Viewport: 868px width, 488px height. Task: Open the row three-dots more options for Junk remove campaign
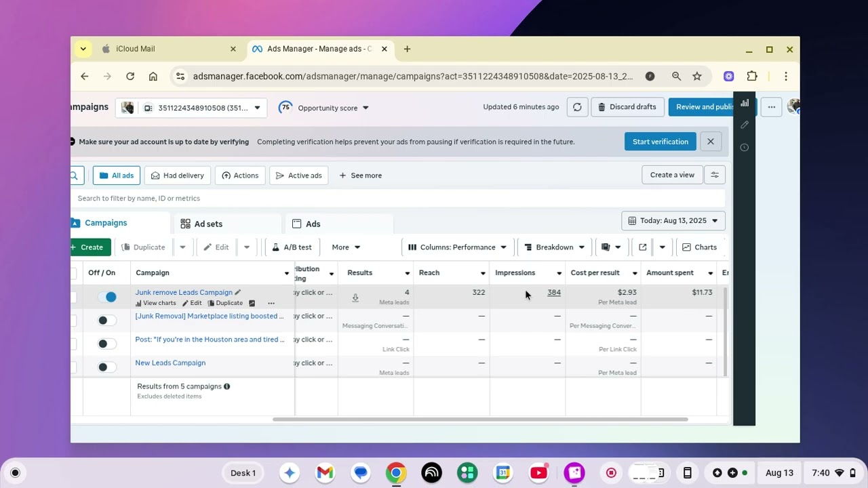click(271, 303)
